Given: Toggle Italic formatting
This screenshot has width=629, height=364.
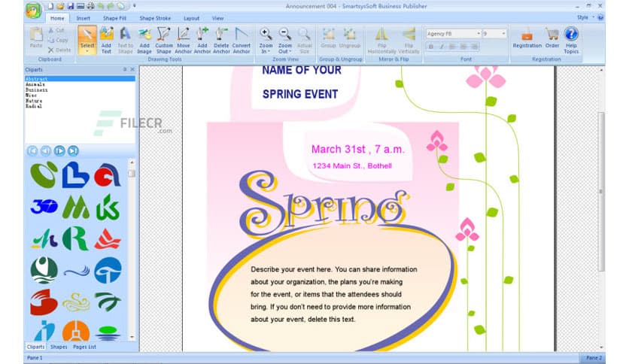Looking at the screenshot, I should pos(442,47).
